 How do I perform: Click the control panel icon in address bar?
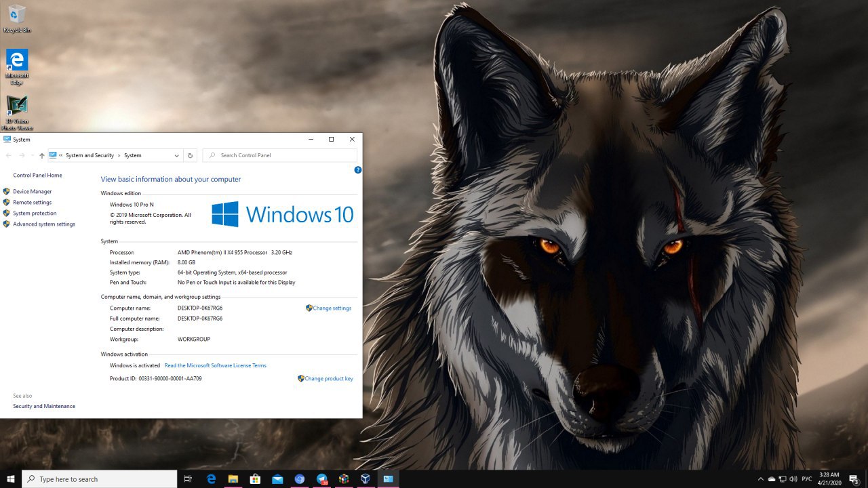pyautogui.click(x=53, y=155)
